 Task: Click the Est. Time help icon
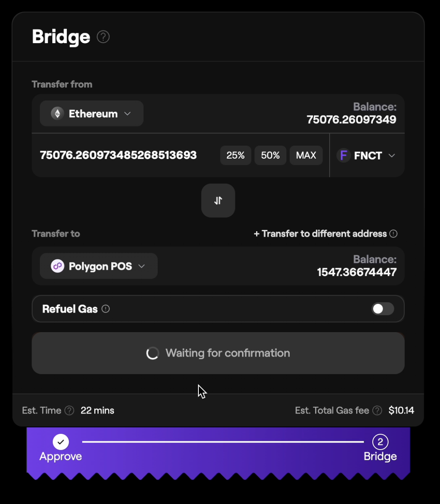[x=69, y=411]
